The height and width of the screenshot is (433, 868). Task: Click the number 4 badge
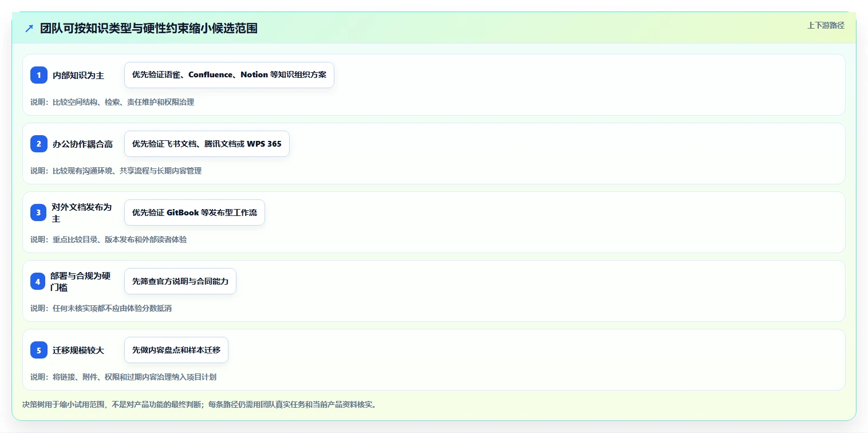coord(38,281)
